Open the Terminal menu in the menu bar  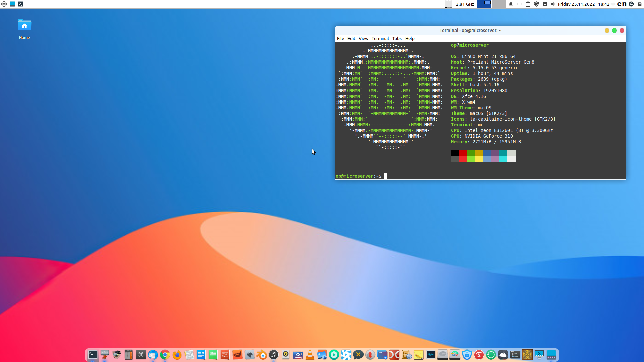coord(380,38)
